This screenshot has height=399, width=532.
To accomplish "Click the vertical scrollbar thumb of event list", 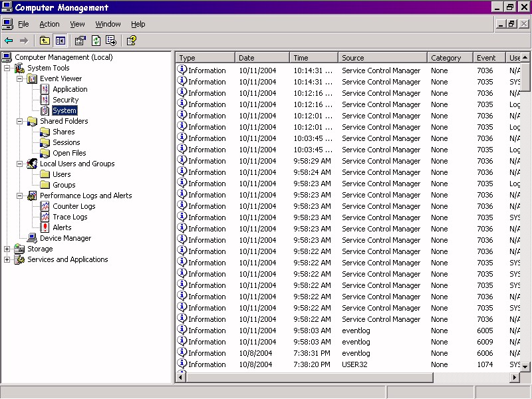I will pos(525,76).
